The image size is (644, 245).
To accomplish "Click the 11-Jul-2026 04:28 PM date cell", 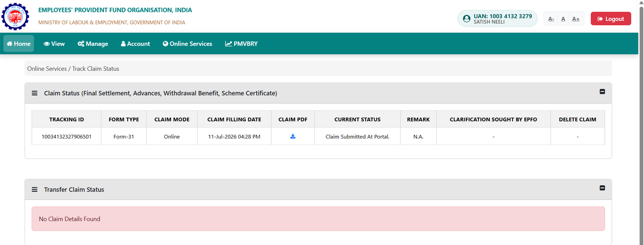I will point(234,136).
